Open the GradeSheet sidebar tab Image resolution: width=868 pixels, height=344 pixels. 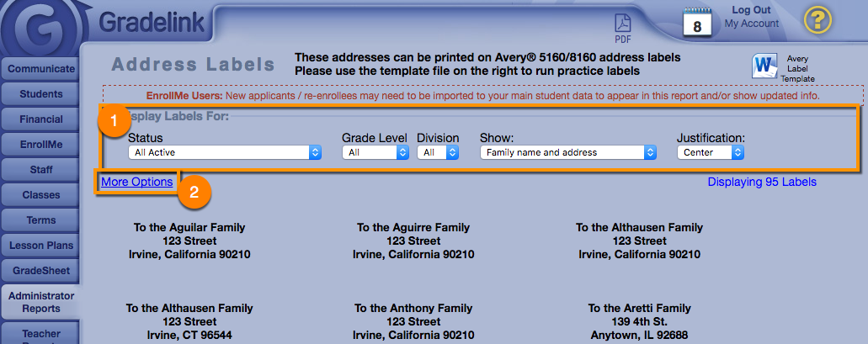coord(41,271)
